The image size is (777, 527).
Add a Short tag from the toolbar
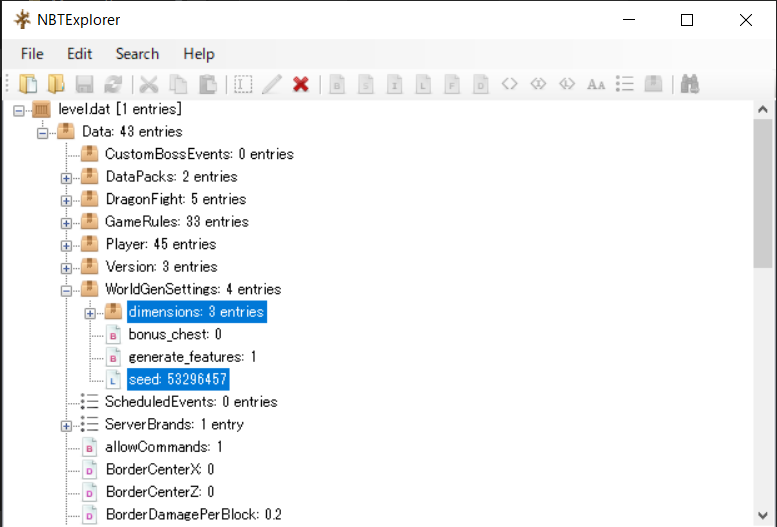coord(366,84)
